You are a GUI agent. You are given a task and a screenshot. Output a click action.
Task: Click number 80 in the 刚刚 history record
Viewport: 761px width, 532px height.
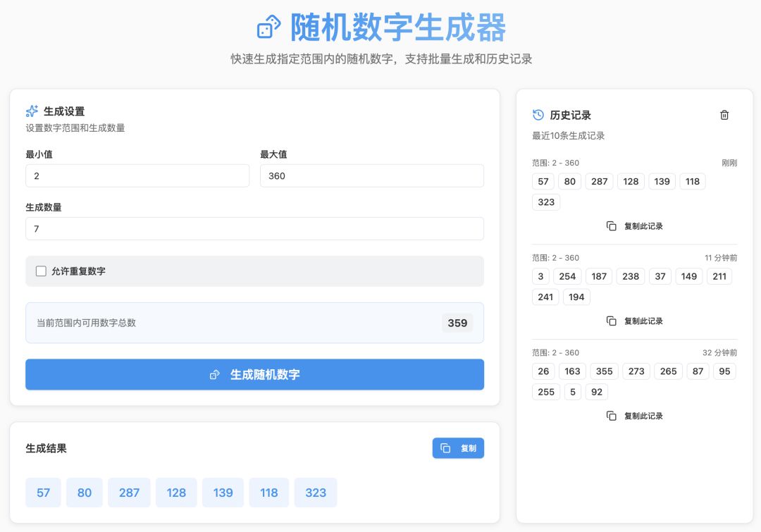pos(570,182)
